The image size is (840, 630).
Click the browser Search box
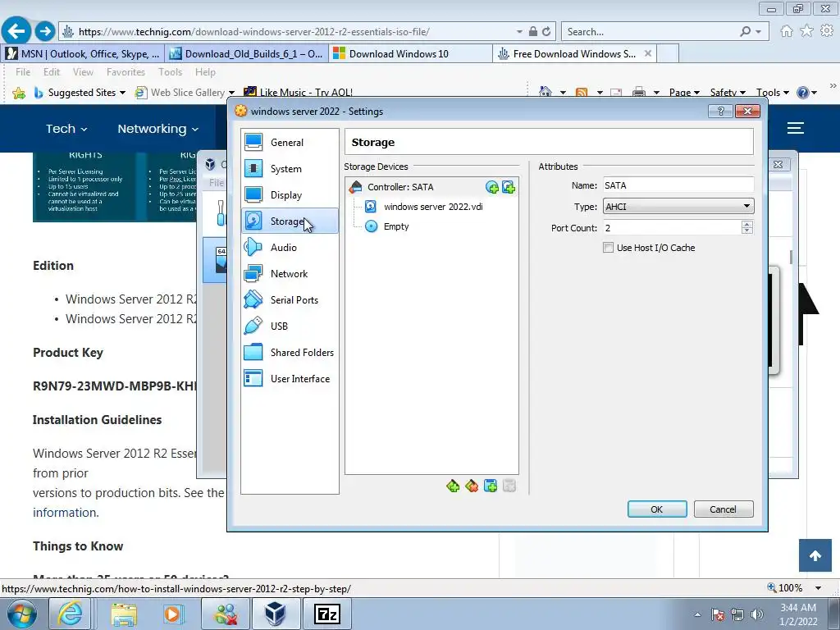pos(651,32)
